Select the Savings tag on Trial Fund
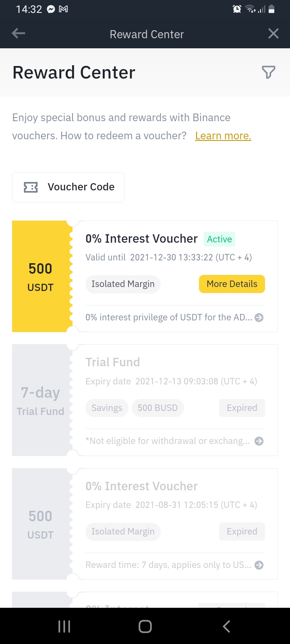 coord(107,408)
